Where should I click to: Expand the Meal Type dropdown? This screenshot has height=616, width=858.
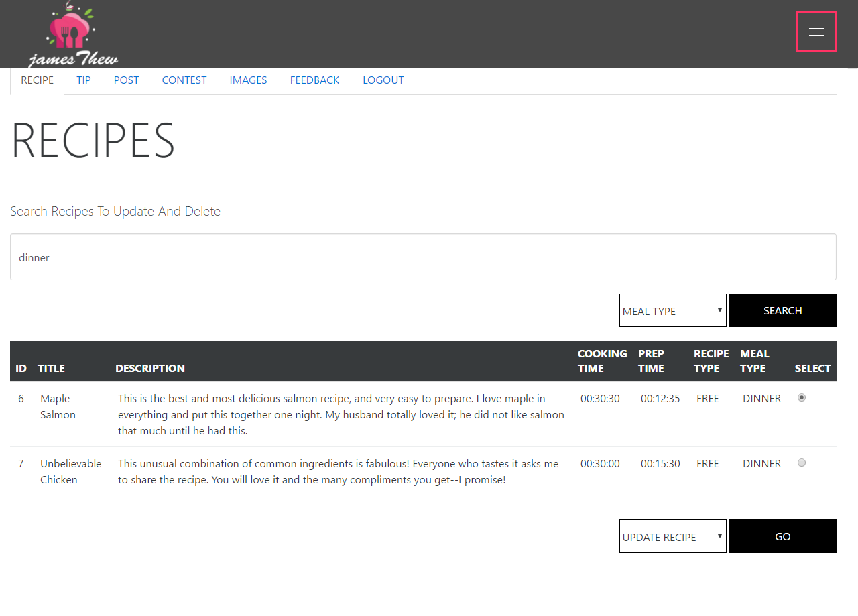click(672, 310)
